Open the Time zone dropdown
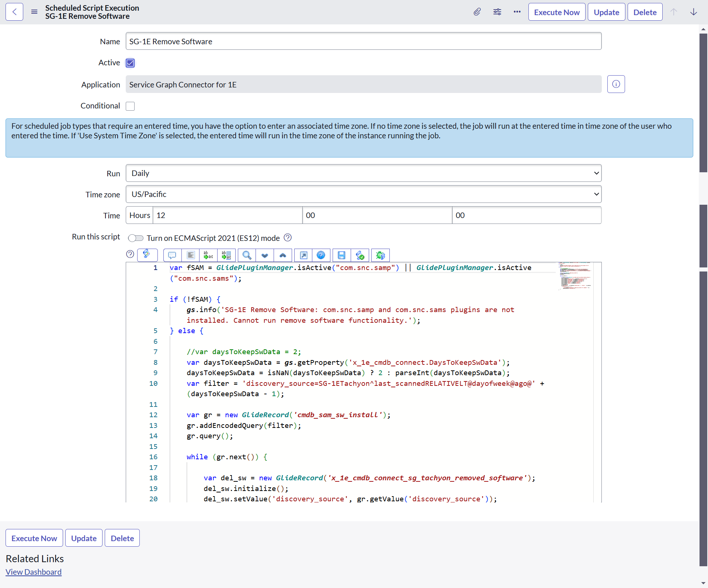Viewport: 708px width, 588px height. pos(363,194)
